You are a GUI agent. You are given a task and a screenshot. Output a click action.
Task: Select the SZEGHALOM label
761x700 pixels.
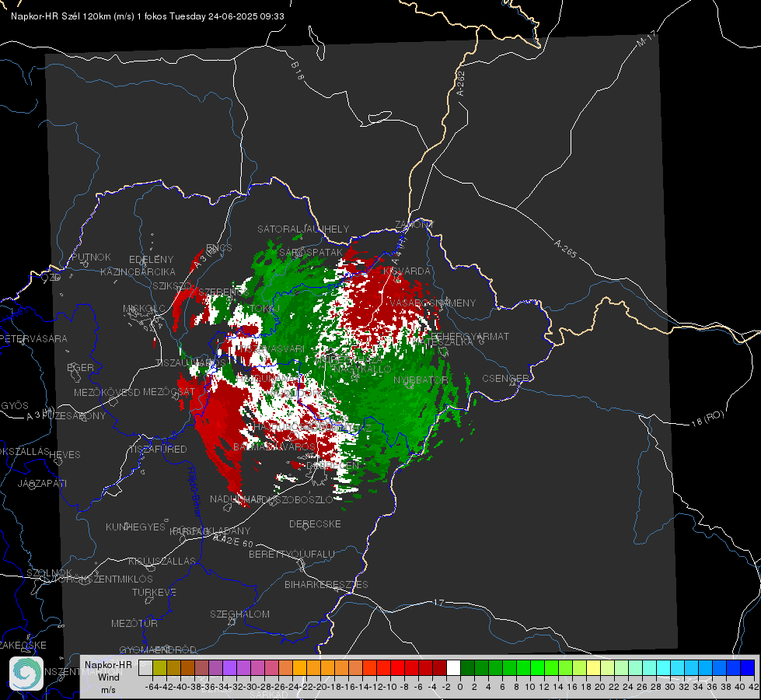(239, 614)
